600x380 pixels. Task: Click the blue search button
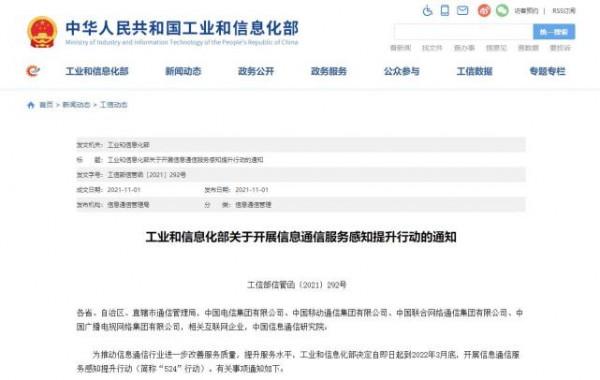tap(554, 32)
